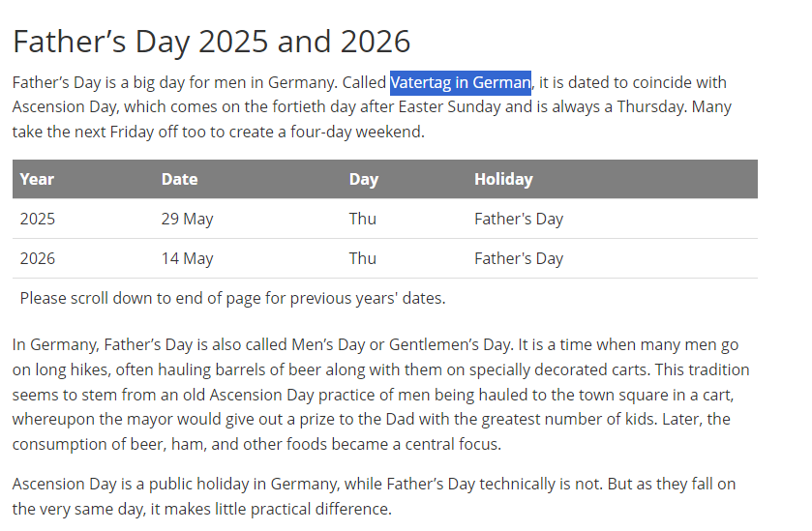Screen dimensions: 812x531
Task: Click the "Holiday" column header
Action: click(x=503, y=179)
